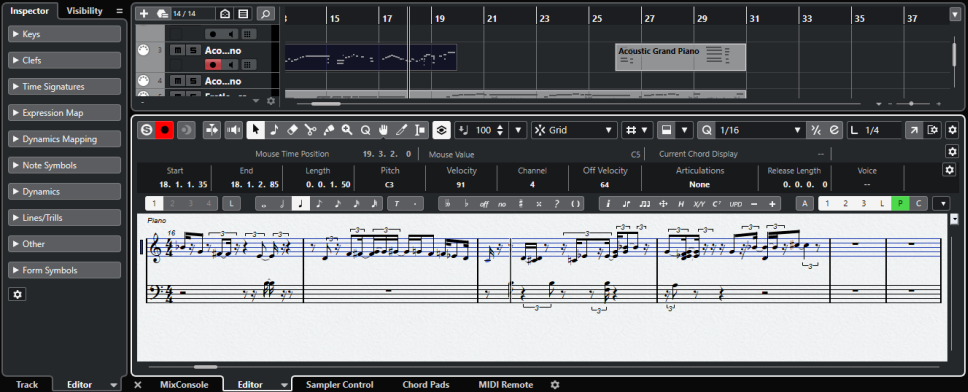Click the Get Info 'i' button

(607, 204)
